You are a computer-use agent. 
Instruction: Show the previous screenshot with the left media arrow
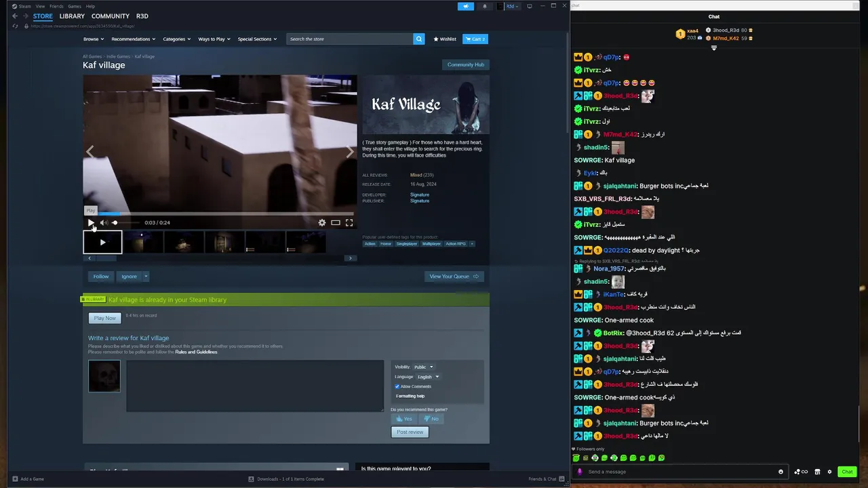pos(90,152)
